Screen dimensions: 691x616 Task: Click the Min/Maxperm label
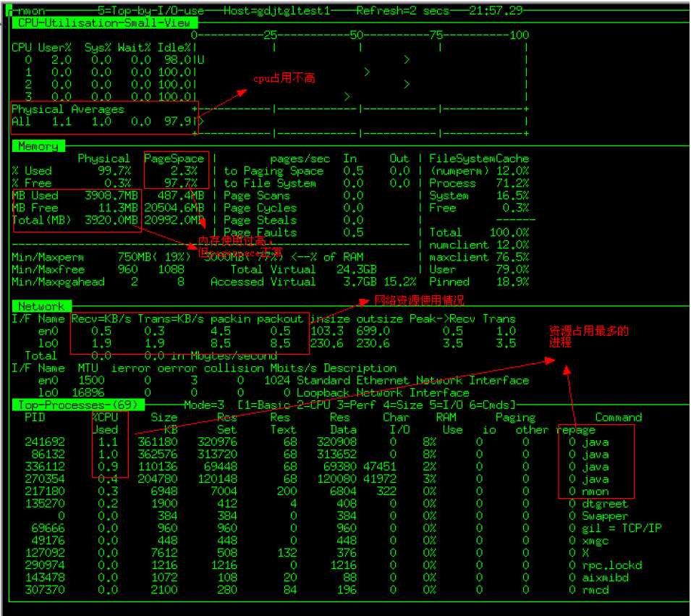coord(48,257)
